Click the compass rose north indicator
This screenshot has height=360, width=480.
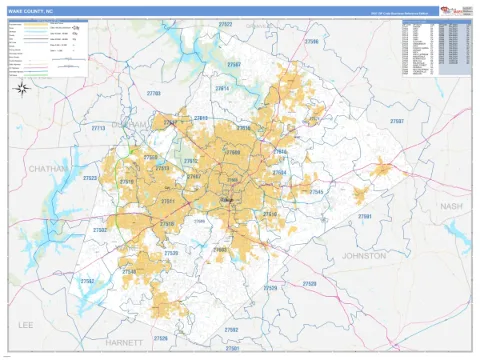click(22, 88)
